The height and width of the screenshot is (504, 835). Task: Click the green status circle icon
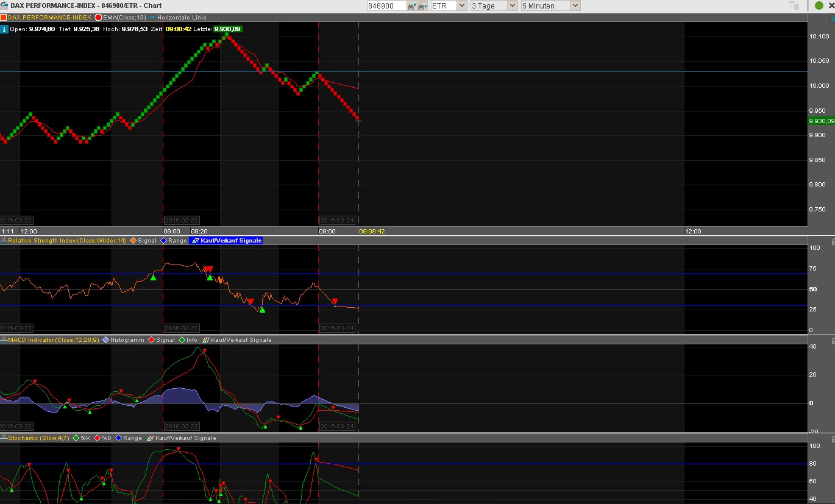tap(819, 5)
